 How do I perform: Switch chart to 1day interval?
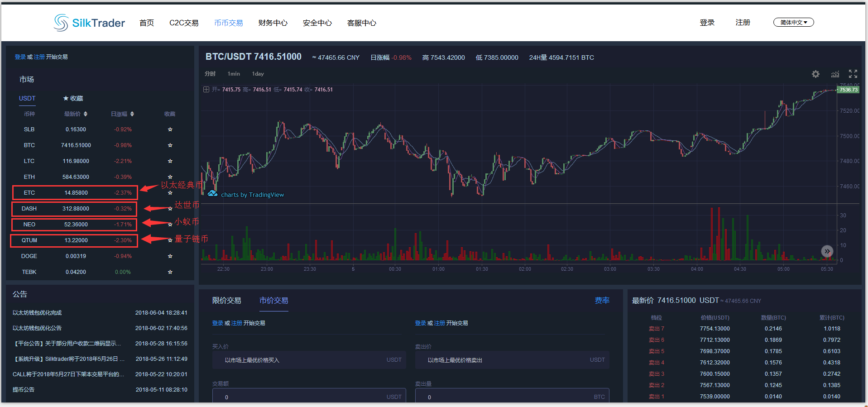258,74
